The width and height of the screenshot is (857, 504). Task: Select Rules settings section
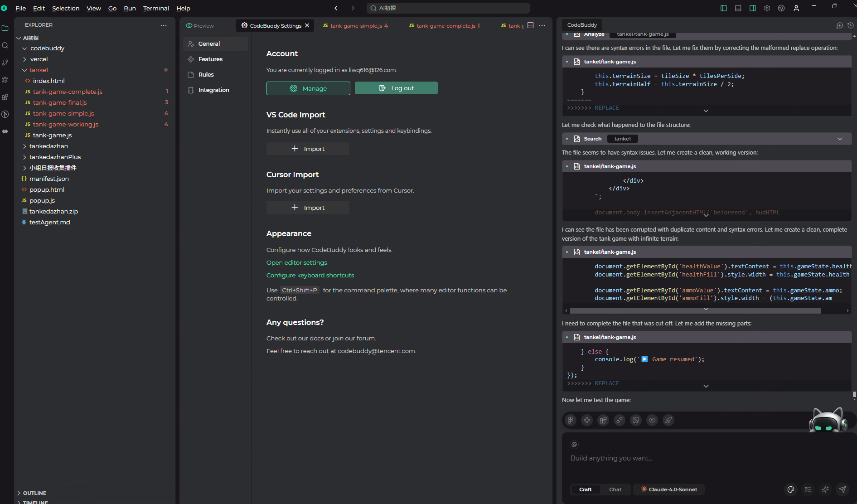point(215,75)
